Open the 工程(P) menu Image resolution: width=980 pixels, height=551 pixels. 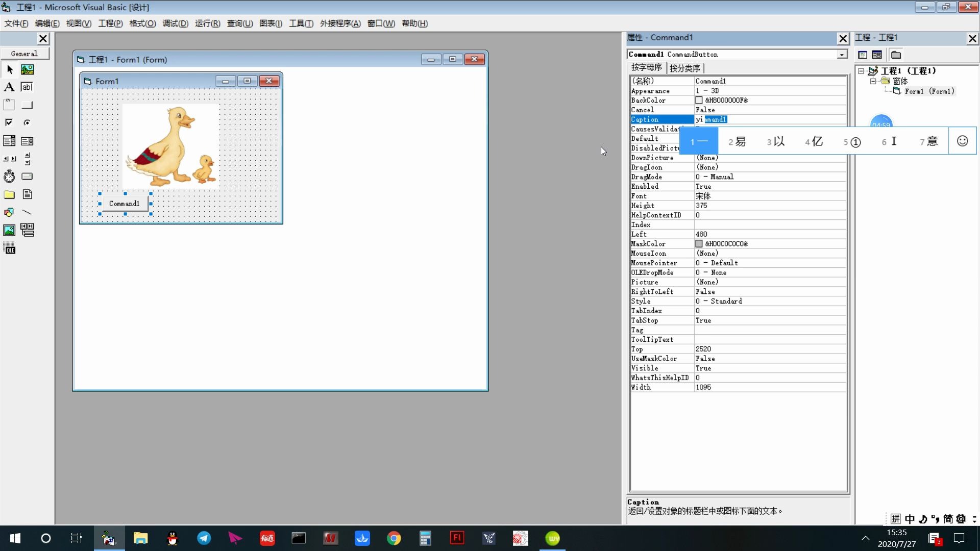pyautogui.click(x=110, y=23)
